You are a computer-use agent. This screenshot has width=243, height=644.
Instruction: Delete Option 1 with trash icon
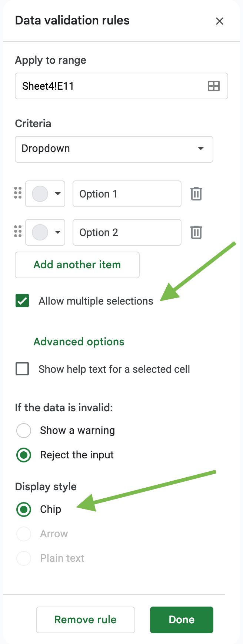click(x=196, y=193)
